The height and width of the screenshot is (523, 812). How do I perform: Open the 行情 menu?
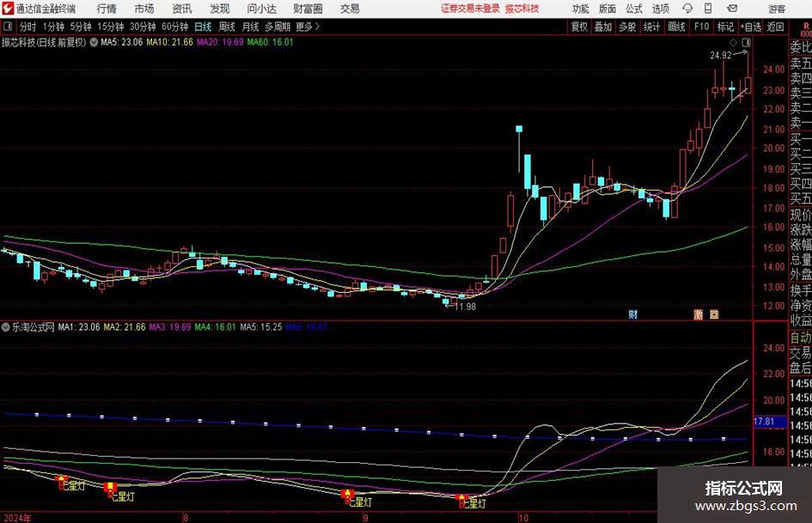[107, 9]
